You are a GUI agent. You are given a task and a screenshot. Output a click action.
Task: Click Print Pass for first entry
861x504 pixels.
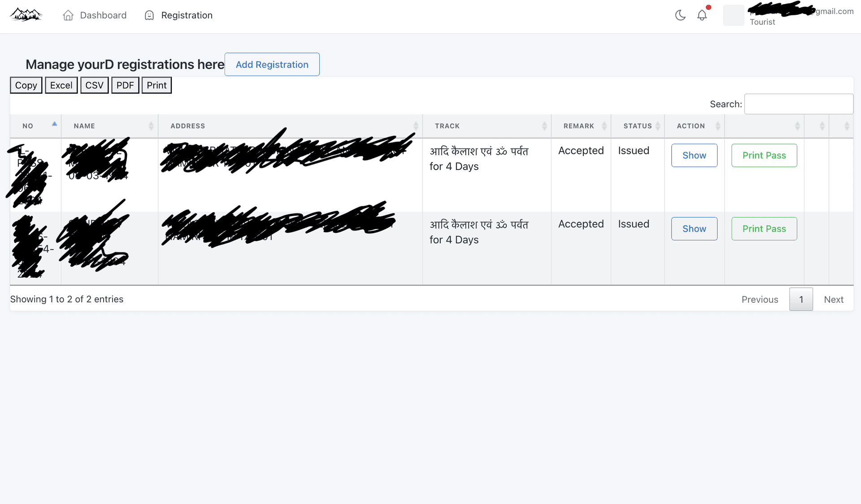pyautogui.click(x=764, y=155)
